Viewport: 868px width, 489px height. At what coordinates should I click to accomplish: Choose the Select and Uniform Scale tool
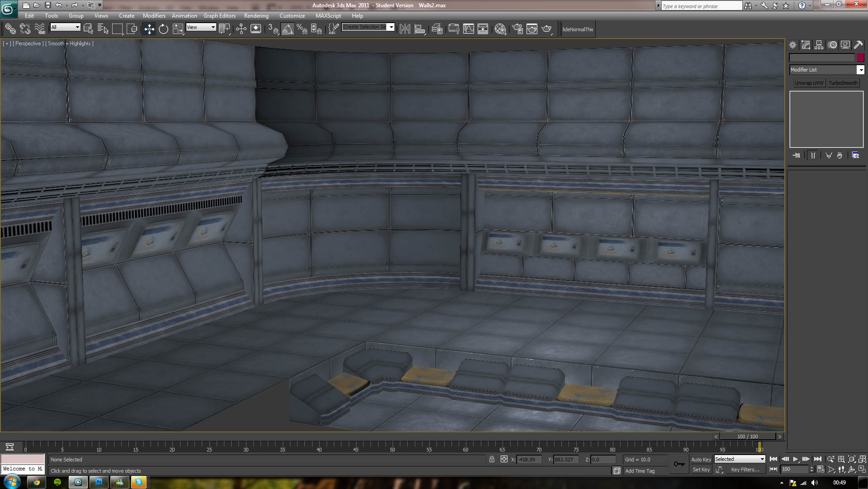(178, 29)
